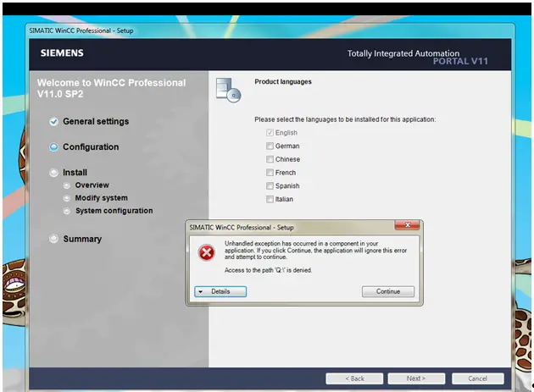Select General settings step label
534x392 pixels.
point(96,121)
